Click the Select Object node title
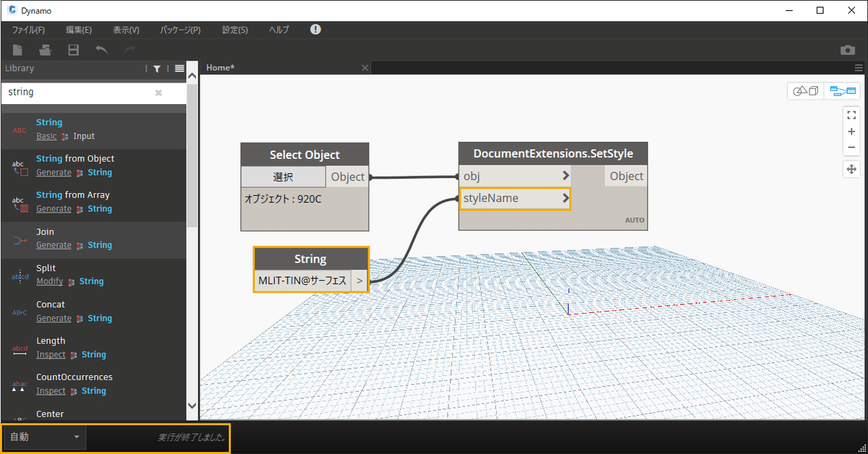The width and height of the screenshot is (868, 454). click(305, 155)
